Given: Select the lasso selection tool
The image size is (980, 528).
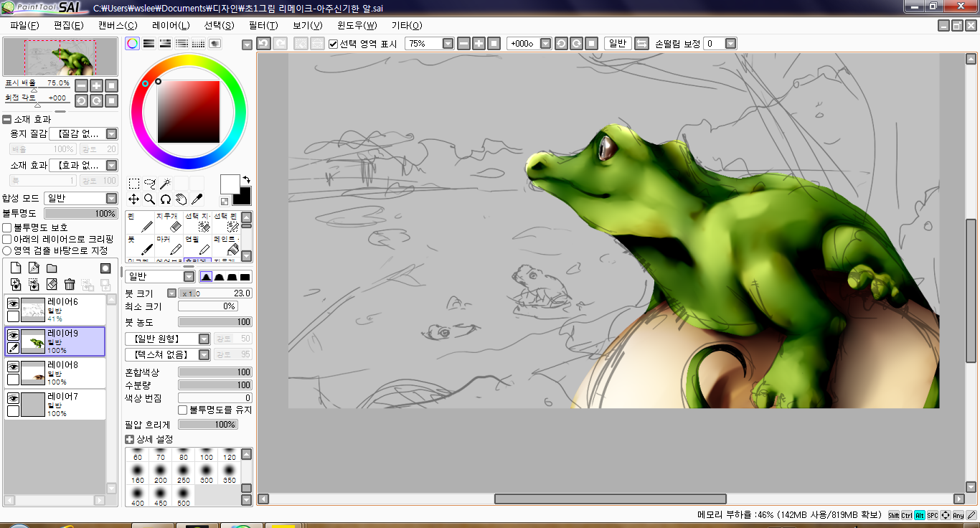Looking at the screenshot, I should [150, 184].
